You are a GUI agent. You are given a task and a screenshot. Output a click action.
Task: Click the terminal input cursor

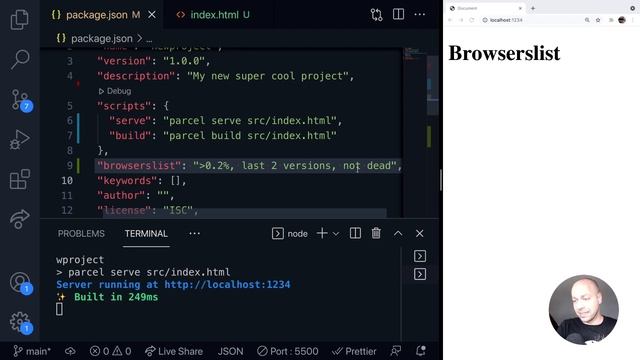59,309
